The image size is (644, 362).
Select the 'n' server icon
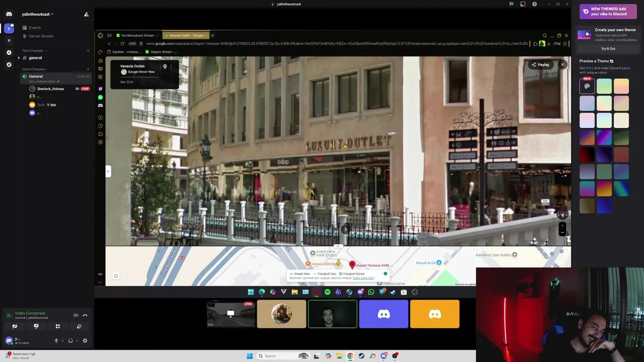[x=9, y=40]
